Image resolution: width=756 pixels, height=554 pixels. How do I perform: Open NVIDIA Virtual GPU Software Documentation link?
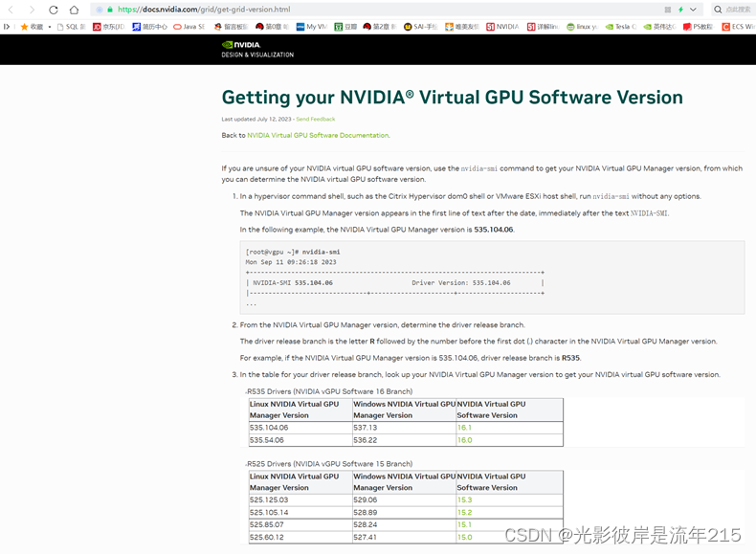[319, 136]
